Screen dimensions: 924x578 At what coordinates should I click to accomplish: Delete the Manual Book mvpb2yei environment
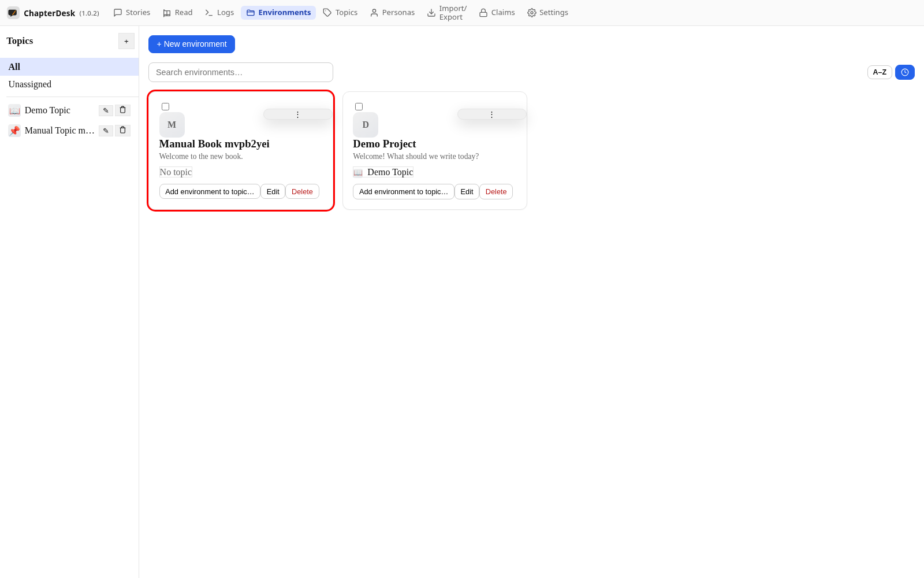pyautogui.click(x=302, y=191)
